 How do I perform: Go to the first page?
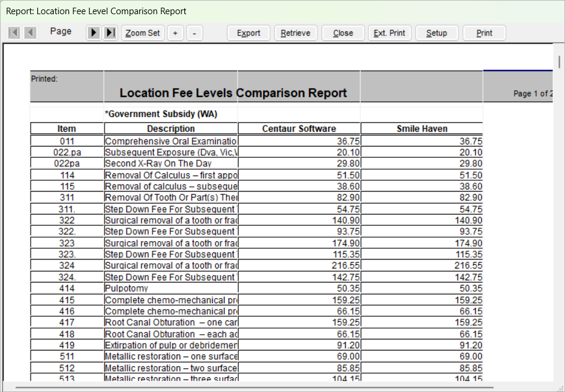[x=14, y=33]
